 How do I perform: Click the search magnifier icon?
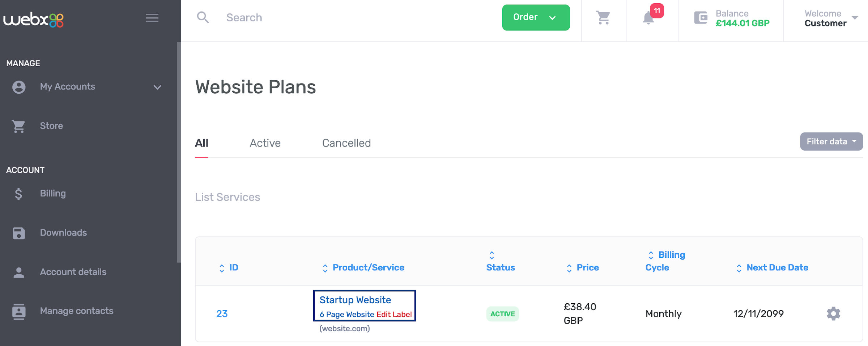click(203, 17)
